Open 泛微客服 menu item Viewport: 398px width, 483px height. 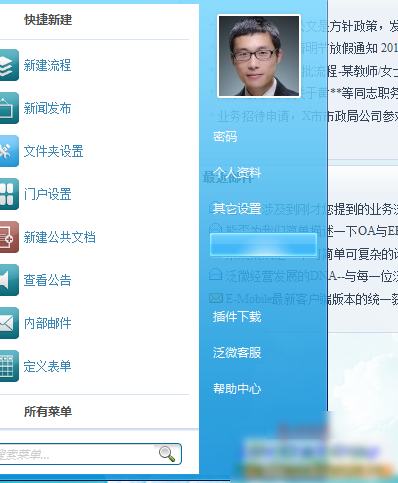(x=237, y=352)
